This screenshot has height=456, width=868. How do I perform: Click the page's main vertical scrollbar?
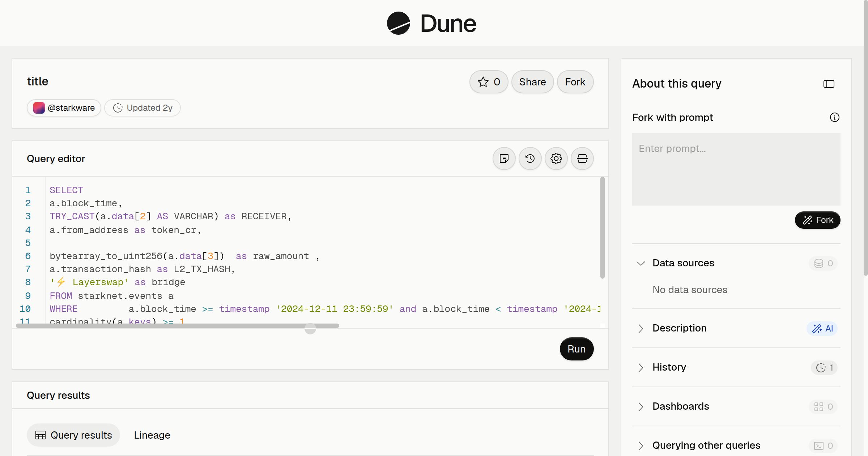point(865,138)
